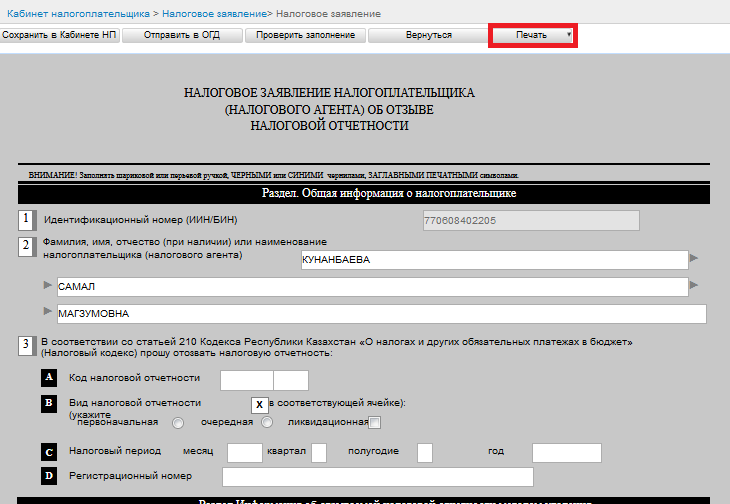Click the месяц input field
Viewport: 730px width, 504px height.
(245, 453)
